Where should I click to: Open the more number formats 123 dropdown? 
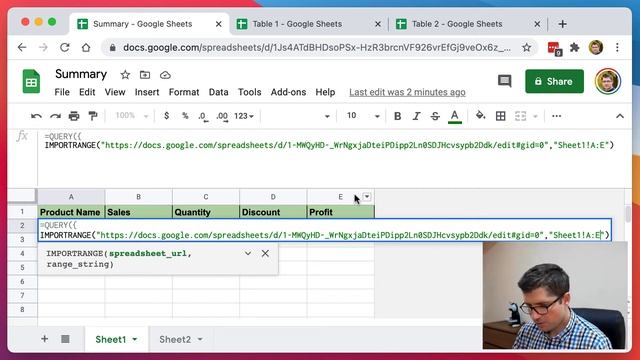click(x=244, y=116)
